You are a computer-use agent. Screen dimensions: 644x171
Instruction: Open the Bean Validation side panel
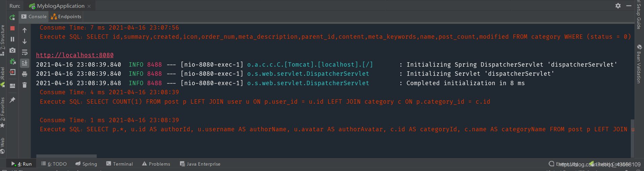click(x=639, y=64)
